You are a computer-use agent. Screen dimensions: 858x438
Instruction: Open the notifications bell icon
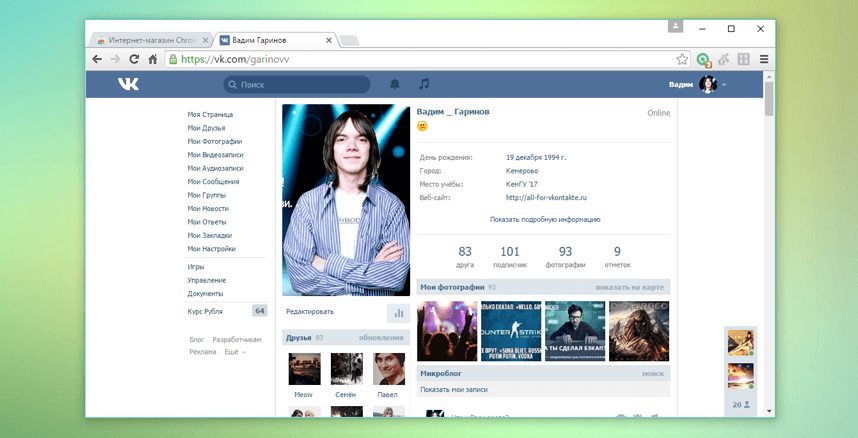click(395, 84)
